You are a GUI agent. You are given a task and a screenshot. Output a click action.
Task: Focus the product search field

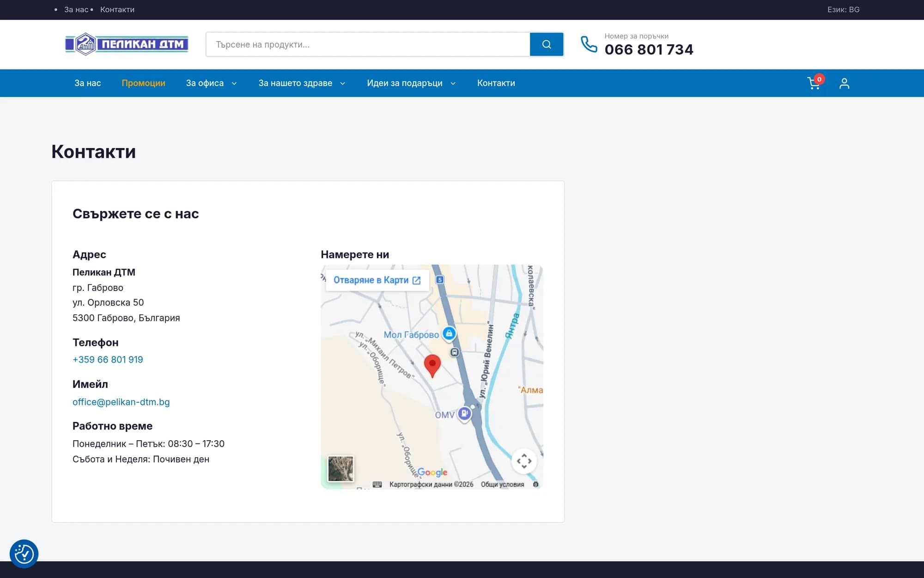click(x=368, y=44)
